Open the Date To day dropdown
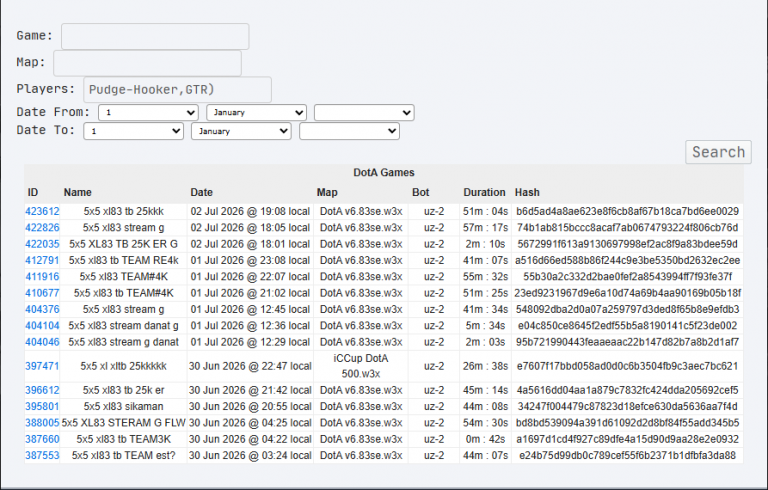This screenshot has height=490, width=768. pos(133,131)
